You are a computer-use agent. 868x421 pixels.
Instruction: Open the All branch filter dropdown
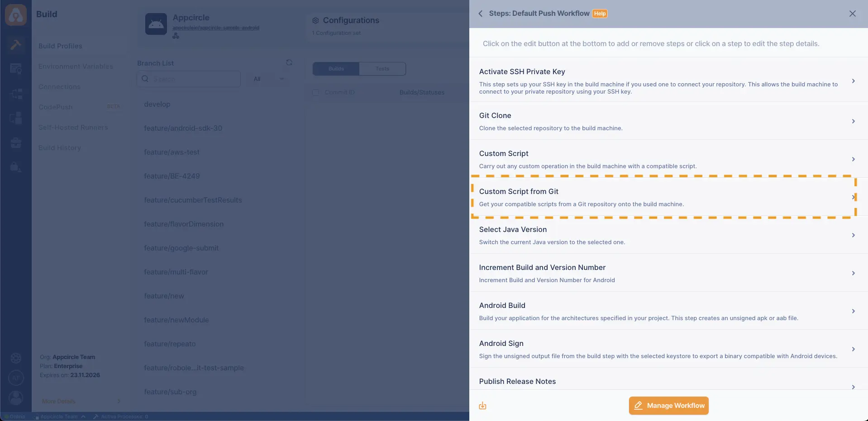point(268,79)
